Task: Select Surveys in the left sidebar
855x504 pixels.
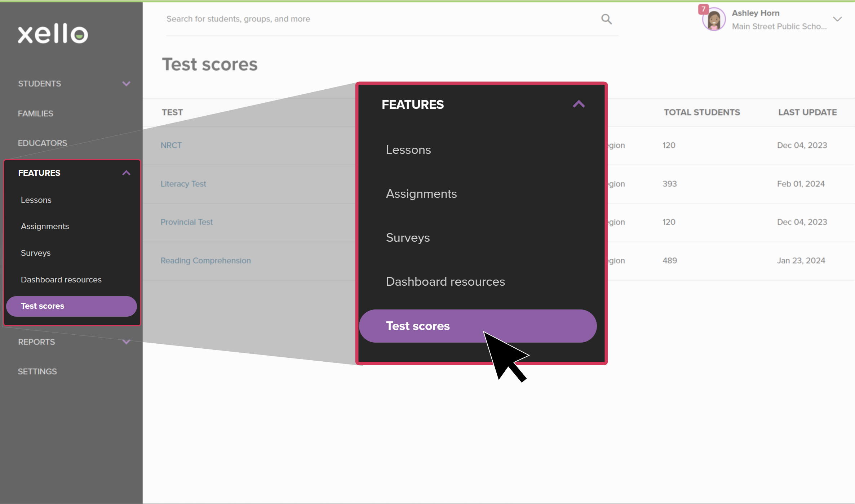Action: [36, 253]
